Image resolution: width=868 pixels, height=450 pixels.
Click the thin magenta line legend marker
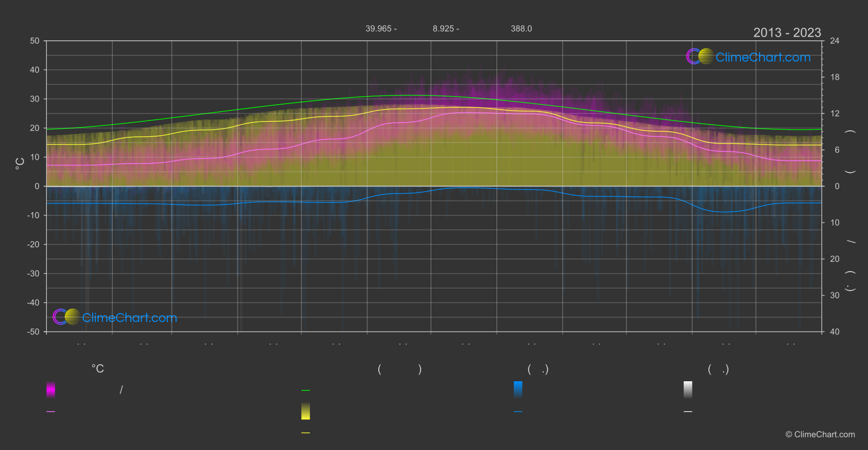[x=51, y=412]
